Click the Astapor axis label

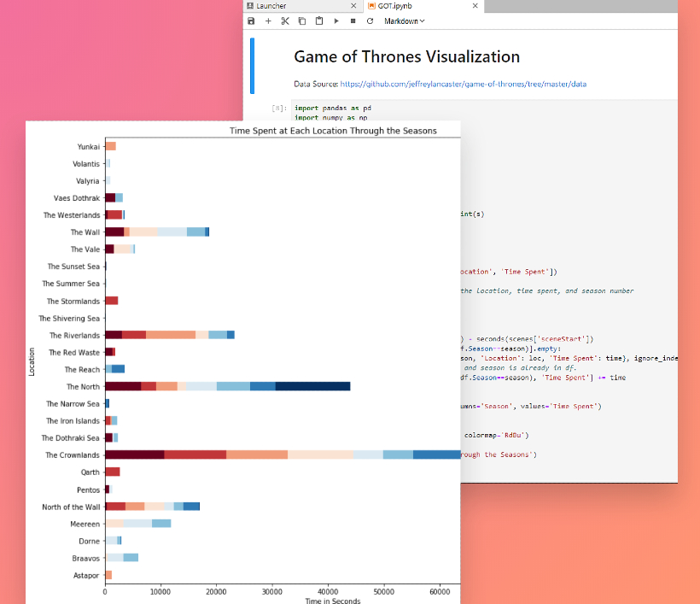click(86, 576)
